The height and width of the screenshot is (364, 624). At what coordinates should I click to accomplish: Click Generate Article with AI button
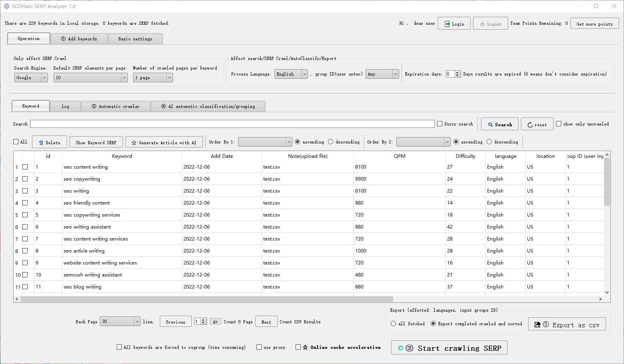tap(164, 142)
